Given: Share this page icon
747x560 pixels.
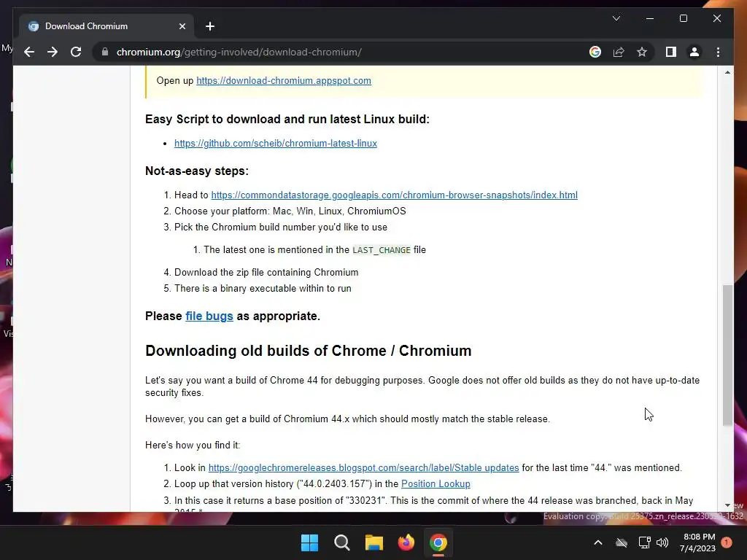Looking at the screenshot, I should tap(619, 52).
